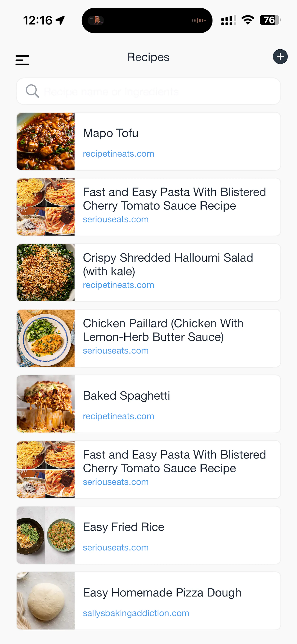Tap the Wi-Fi status icon
Viewport: 297px width, 644px height.
[x=247, y=20]
